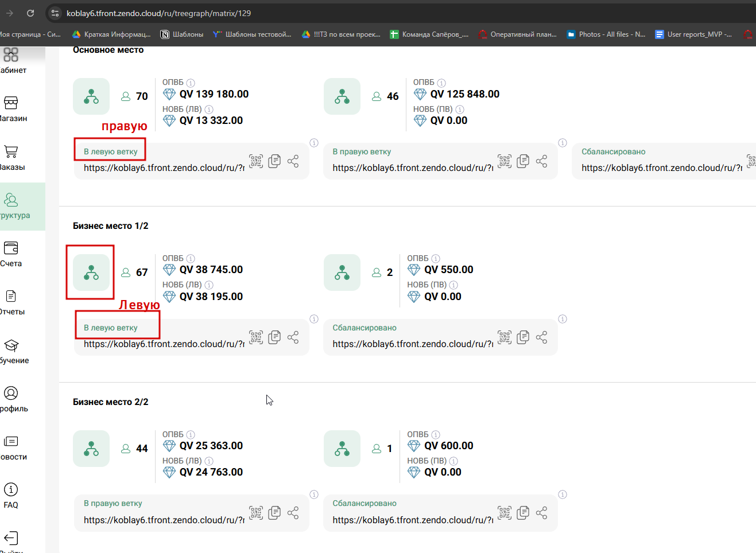
Task: Copy Бизнес место 2/2 right-branch link
Action: coord(274,513)
